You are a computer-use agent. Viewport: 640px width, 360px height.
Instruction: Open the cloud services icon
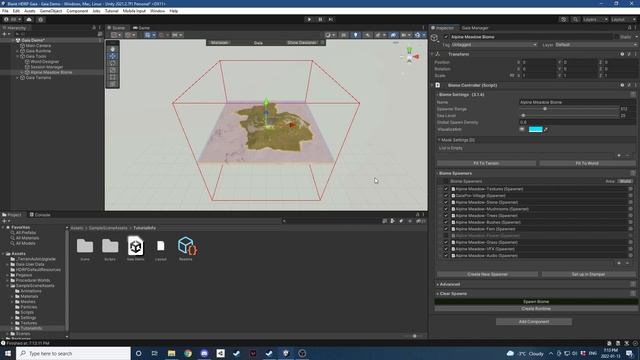29,19
